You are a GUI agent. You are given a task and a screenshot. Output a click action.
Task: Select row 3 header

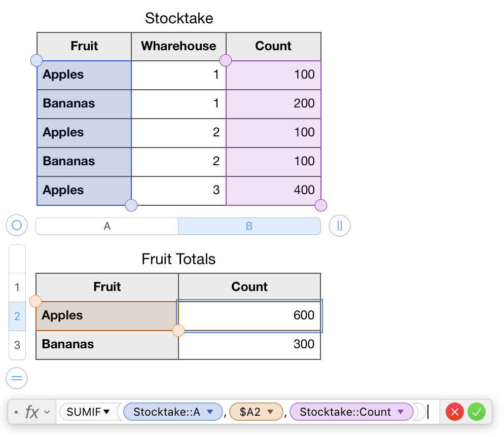tap(17, 345)
